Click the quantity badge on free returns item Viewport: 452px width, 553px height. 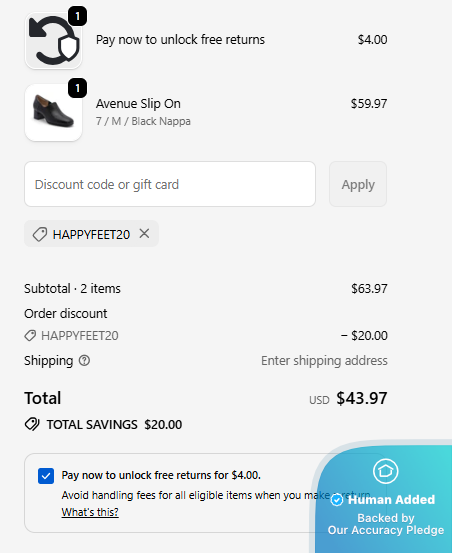[x=78, y=16]
